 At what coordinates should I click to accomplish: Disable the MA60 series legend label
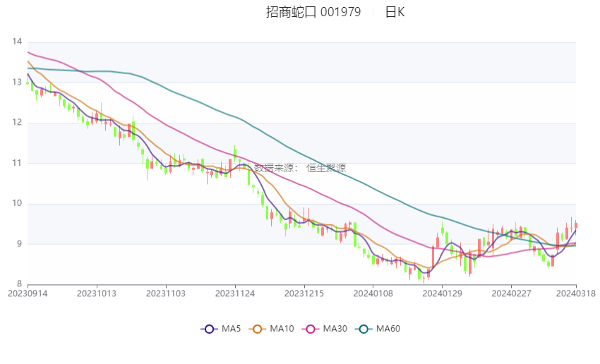[388, 329]
